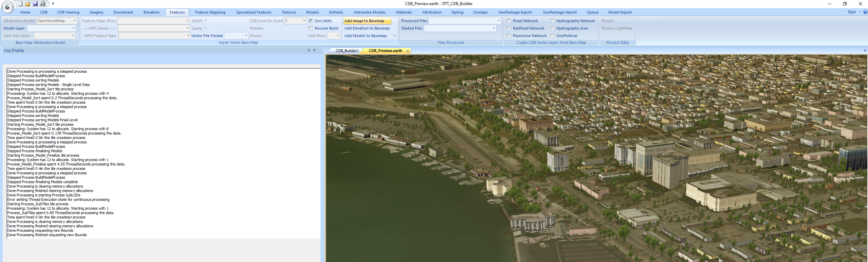
Task: Pin the Log Display panel
Action: point(309,50)
